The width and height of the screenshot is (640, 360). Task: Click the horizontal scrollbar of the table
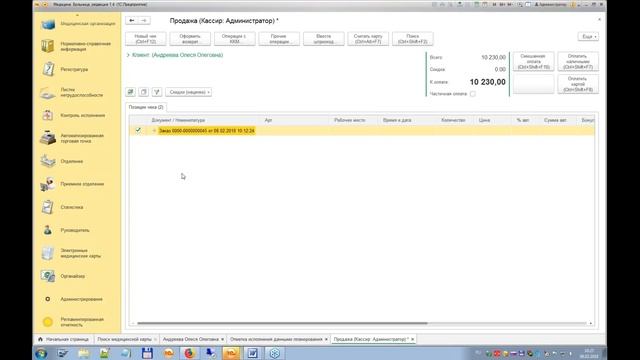pos(282,323)
